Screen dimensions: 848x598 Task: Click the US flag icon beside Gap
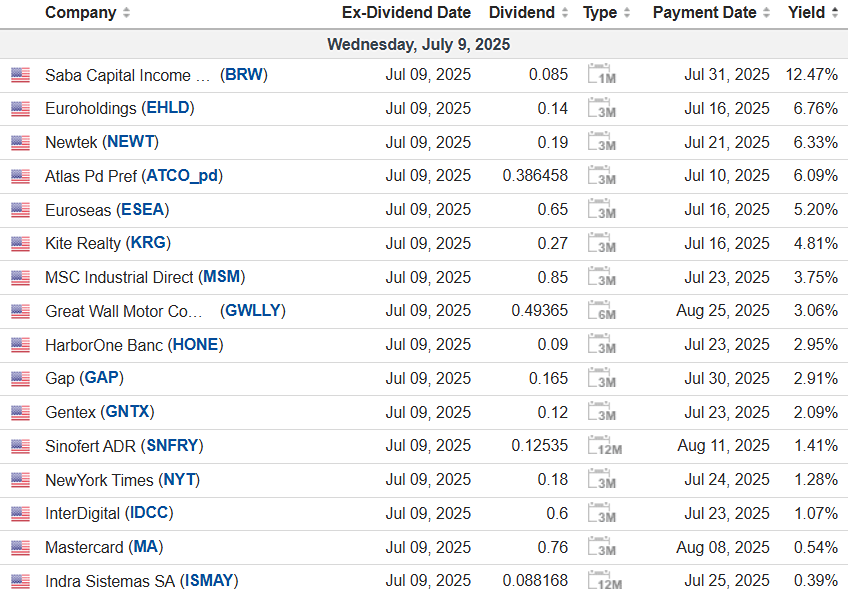[x=21, y=378]
